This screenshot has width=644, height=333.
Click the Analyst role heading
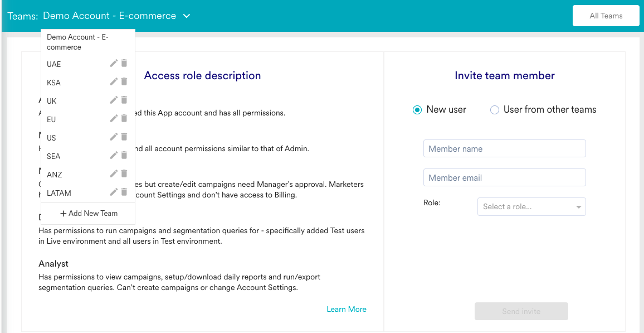tap(53, 263)
